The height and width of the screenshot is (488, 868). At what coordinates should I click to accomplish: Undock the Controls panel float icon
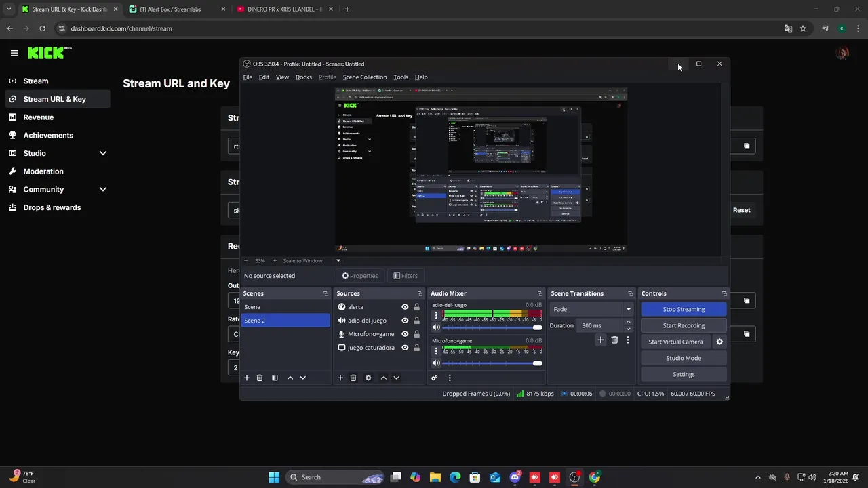pos(724,293)
